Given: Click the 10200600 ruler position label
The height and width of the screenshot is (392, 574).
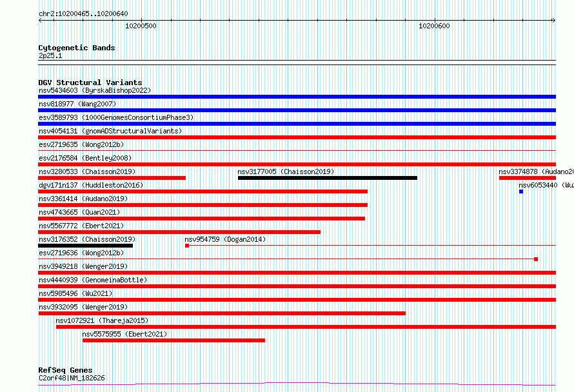Looking at the screenshot, I should coord(434,26).
